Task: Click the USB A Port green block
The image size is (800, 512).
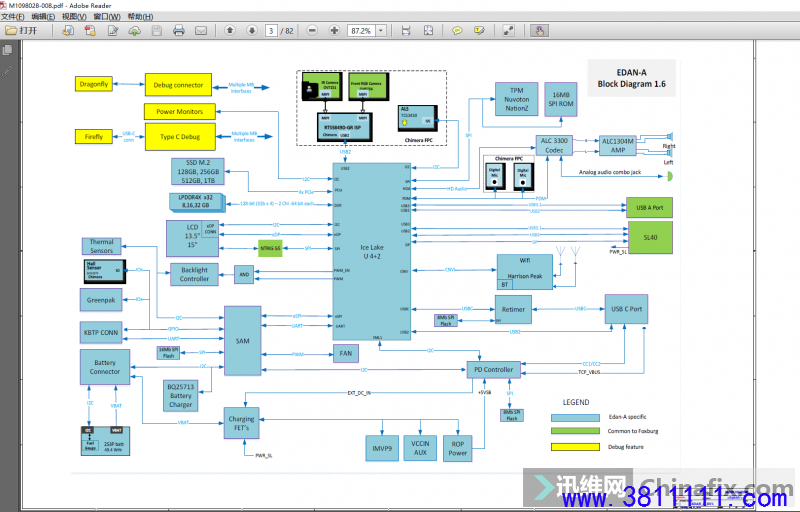Action: coord(649,208)
